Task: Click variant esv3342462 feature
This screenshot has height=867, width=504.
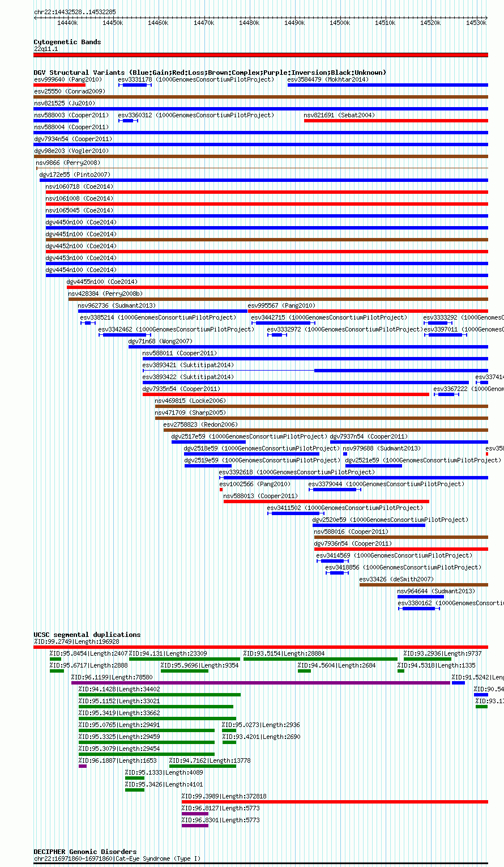Action: click(x=125, y=335)
